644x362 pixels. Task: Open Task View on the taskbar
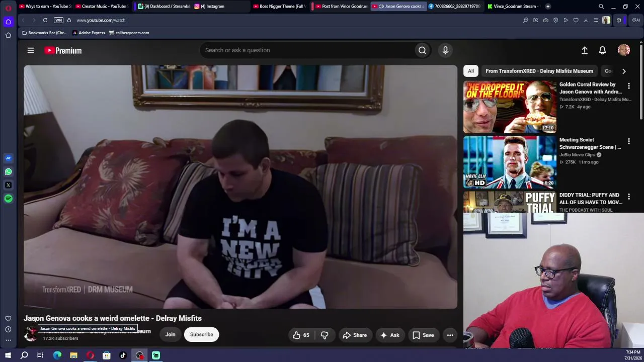40,355
